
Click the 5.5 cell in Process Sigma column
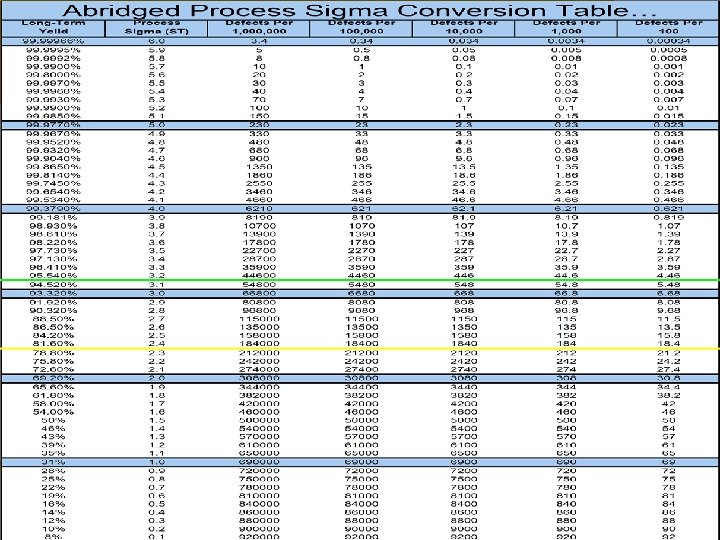coord(157,83)
